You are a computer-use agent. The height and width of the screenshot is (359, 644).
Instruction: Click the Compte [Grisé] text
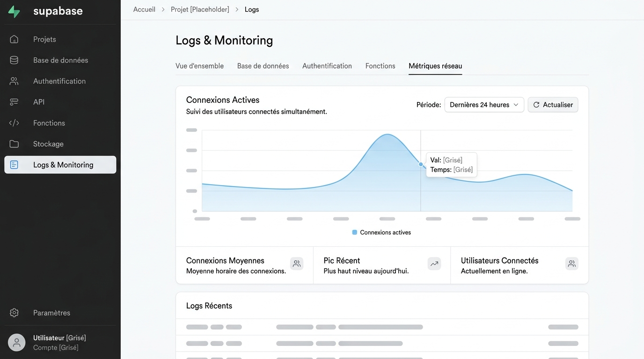pyautogui.click(x=56, y=347)
